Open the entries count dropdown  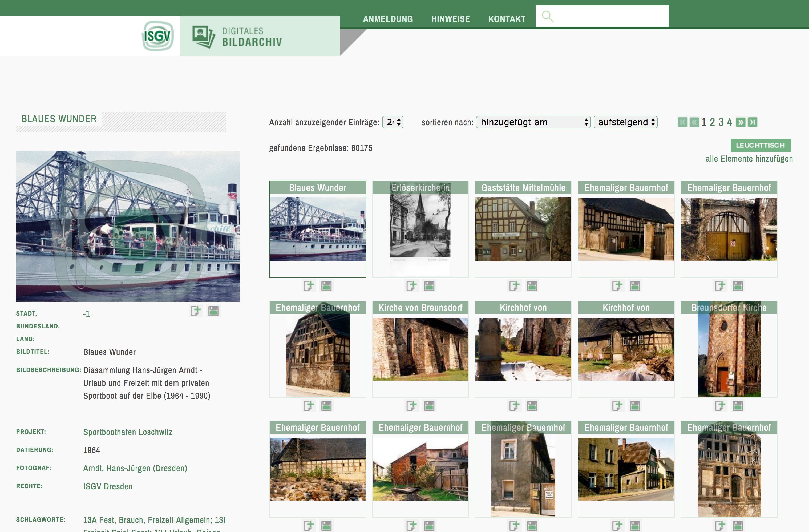pos(393,122)
